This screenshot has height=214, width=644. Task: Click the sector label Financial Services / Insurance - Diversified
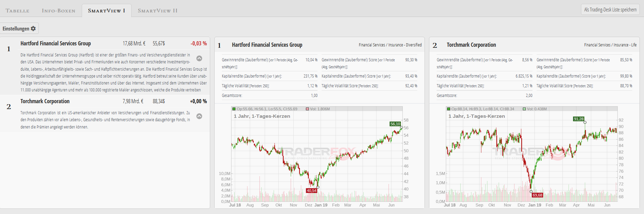point(390,45)
